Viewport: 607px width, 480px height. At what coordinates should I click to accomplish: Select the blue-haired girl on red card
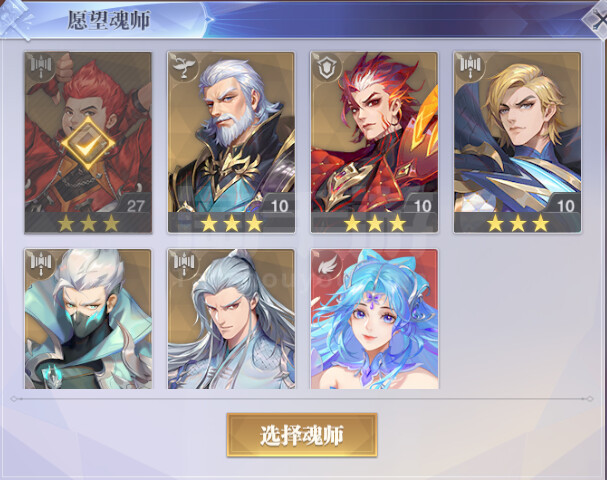[374, 319]
